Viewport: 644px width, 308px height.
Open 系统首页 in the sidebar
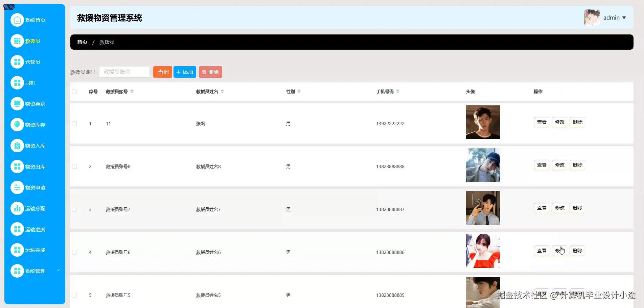35,20
